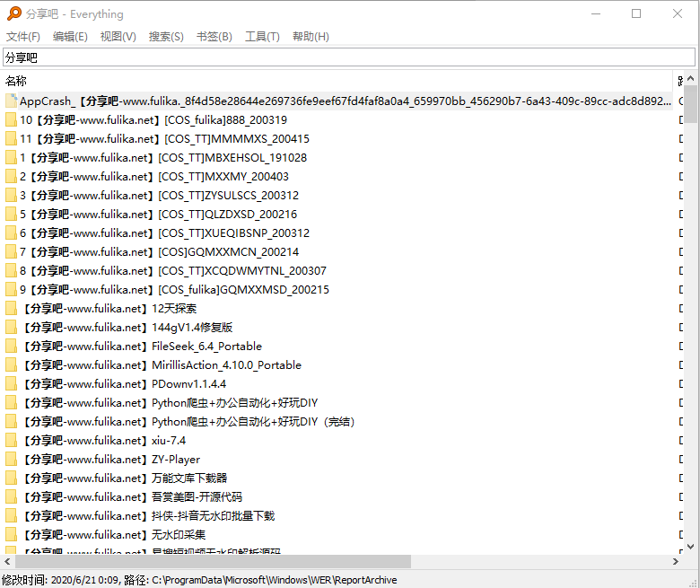This screenshot has height=588, width=700.
Task: Select row 11 [COS_TT]MMMMXS_200415
Action: (x=164, y=139)
